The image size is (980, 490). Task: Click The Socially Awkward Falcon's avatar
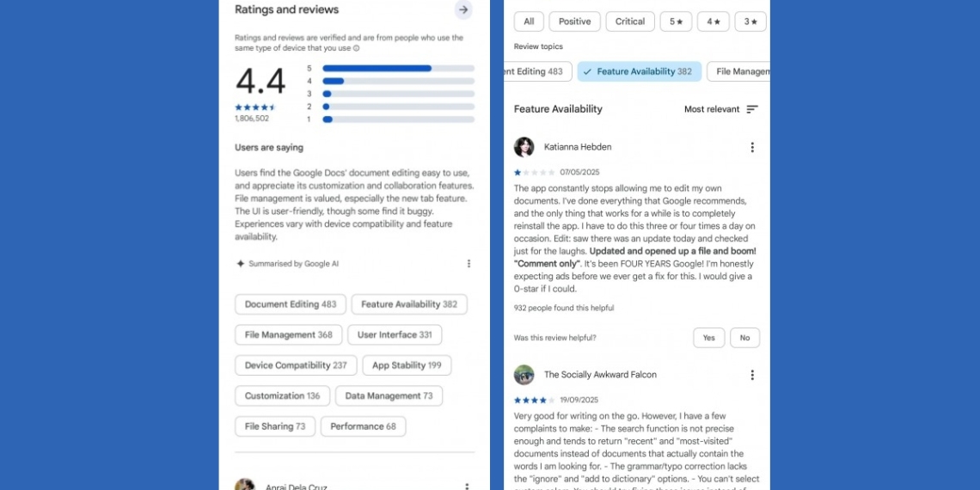[x=524, y=375]
